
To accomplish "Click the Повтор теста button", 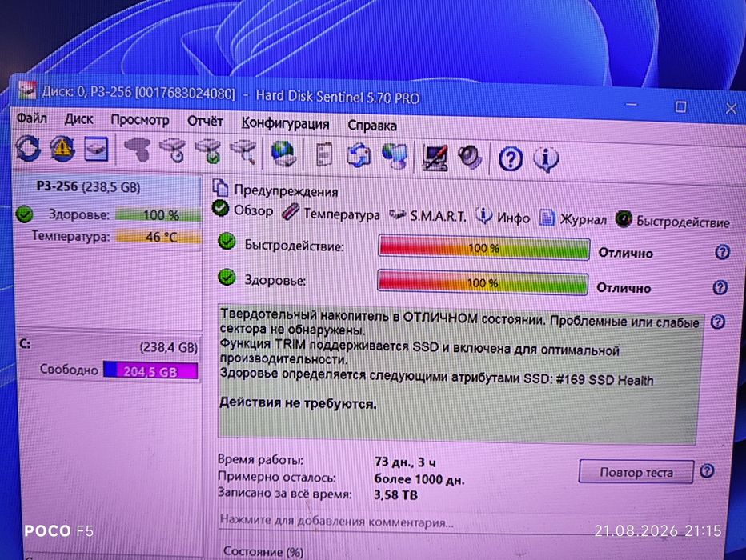I will coord(636,472).
